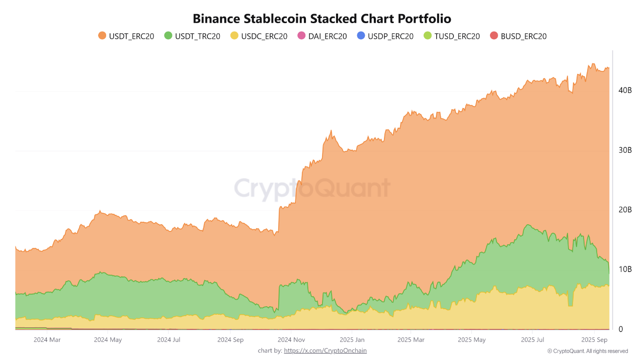The image size is (644, 362).
Task: Click the 2024 Nov x-axis label
Action: click(292, 340)
